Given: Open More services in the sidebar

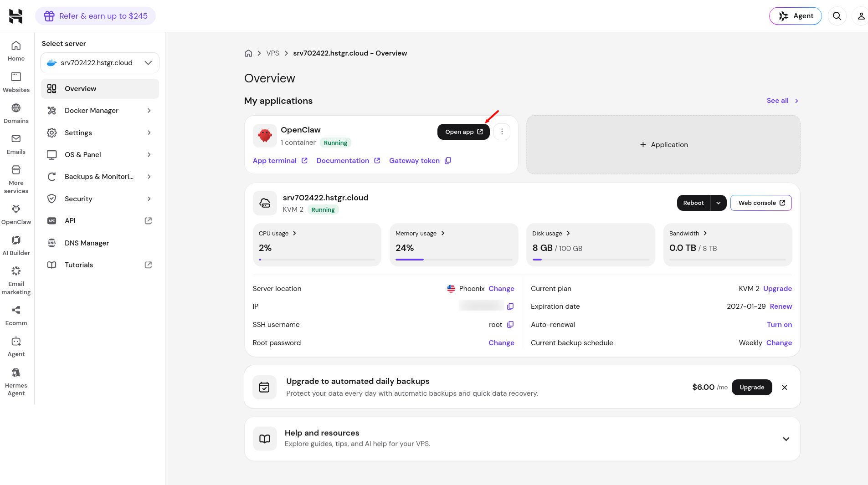Looking at the screenshot, I should pyautogui.click(x=16, y=179).
